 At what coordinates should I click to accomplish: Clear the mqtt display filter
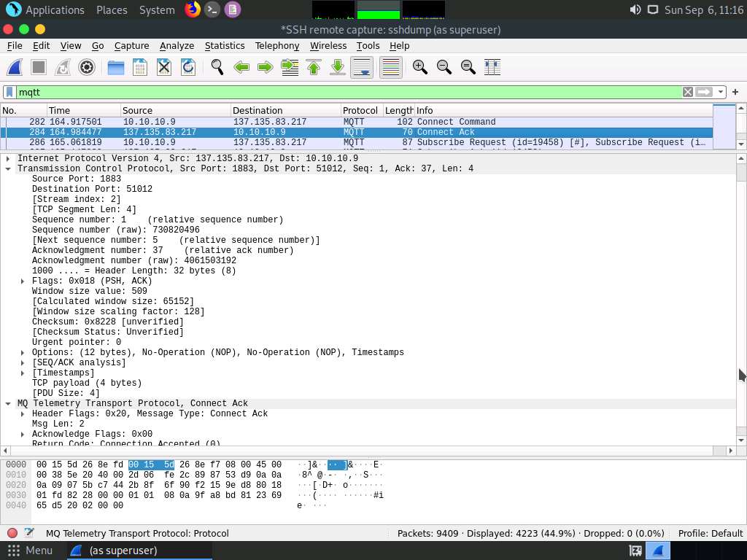[686, 92]
